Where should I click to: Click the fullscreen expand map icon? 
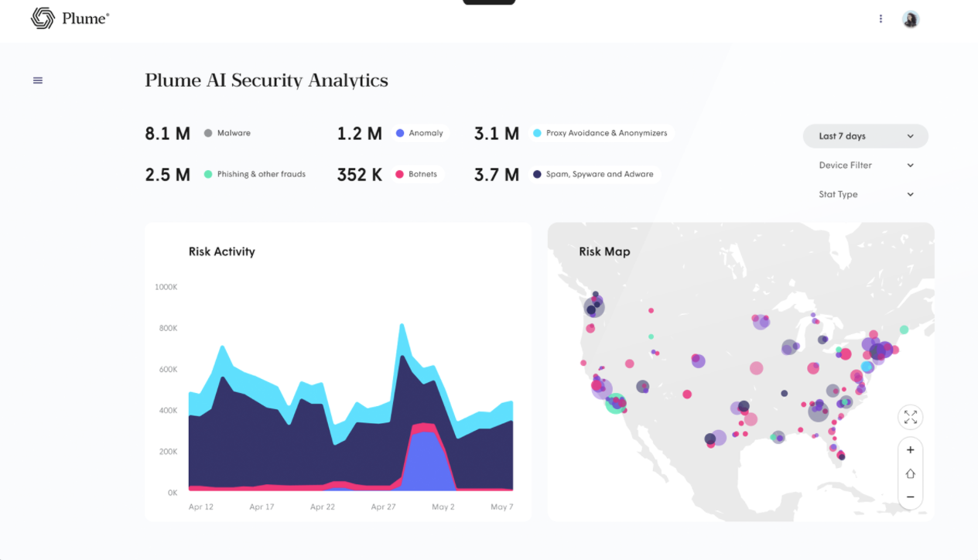(911, 418)
